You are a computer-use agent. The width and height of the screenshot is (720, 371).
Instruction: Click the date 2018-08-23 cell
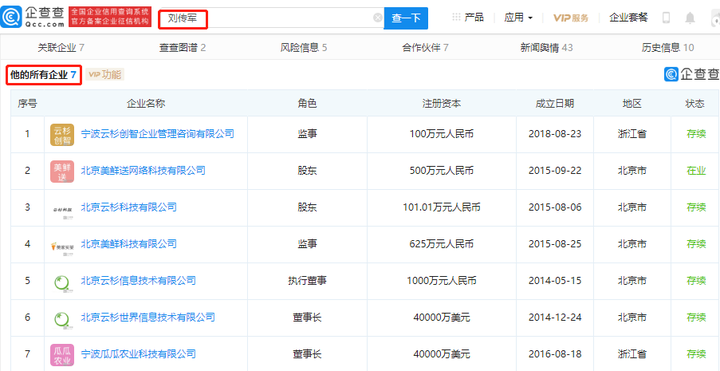point(555,134)
